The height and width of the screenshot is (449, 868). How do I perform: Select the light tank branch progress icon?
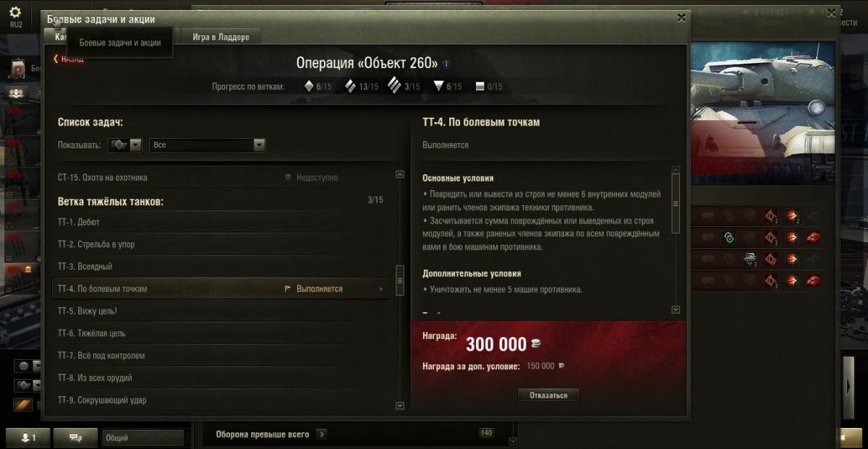pos(309,86)
